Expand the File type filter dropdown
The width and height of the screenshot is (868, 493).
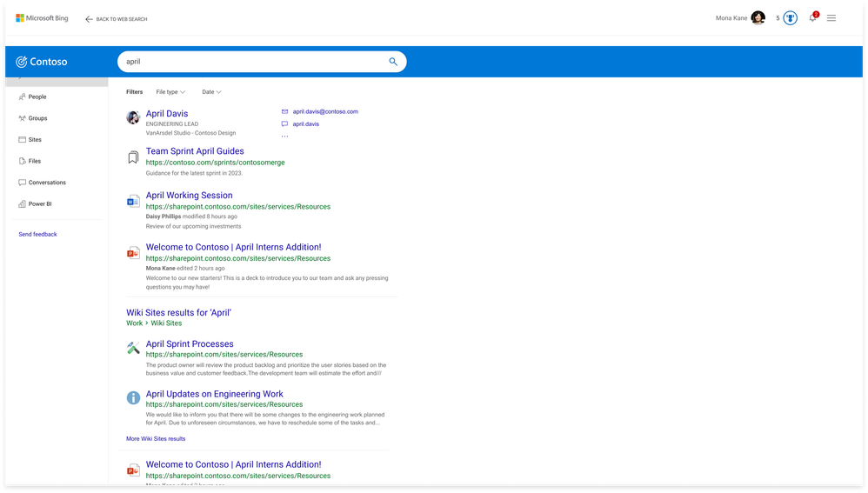click(x=170, y=92)
